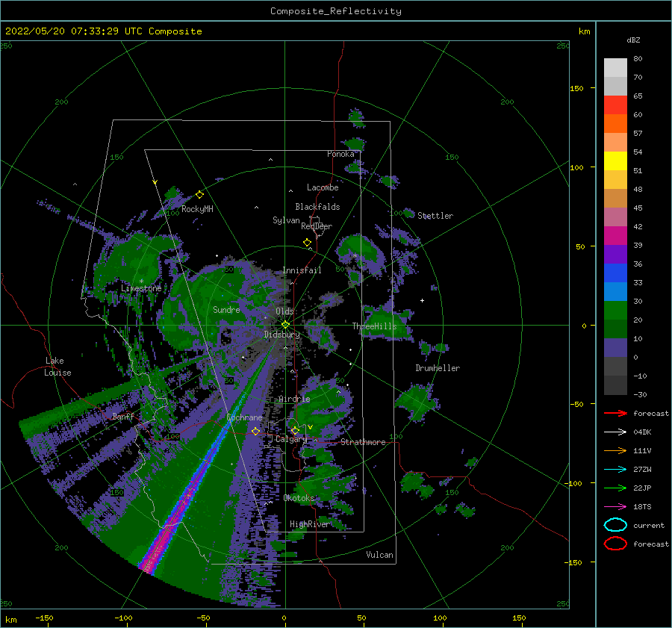This screenshot has height=628, width=672.
Task: Click the yellow diamond marker below RedDeer
Action: [308, 243]
